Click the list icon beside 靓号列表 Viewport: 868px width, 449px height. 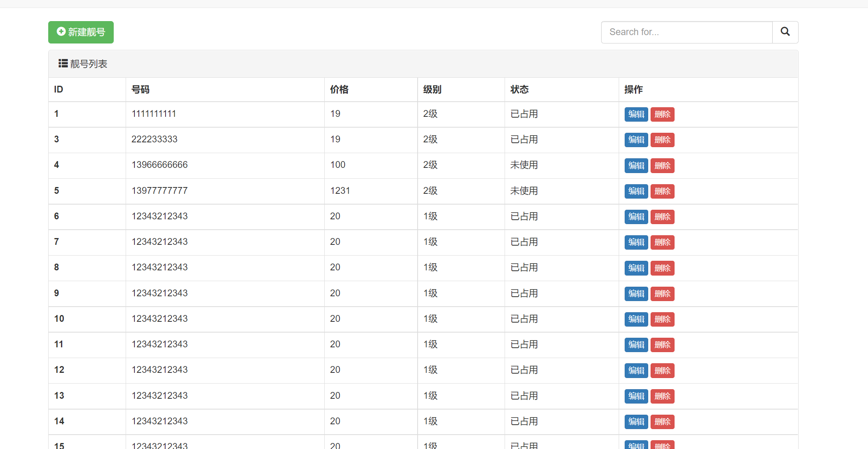point(63,63)
